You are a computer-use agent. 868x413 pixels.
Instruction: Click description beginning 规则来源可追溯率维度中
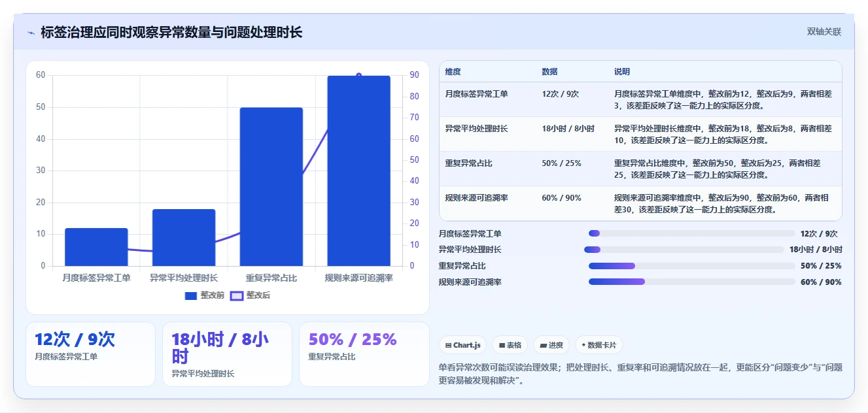pos(723,204)
